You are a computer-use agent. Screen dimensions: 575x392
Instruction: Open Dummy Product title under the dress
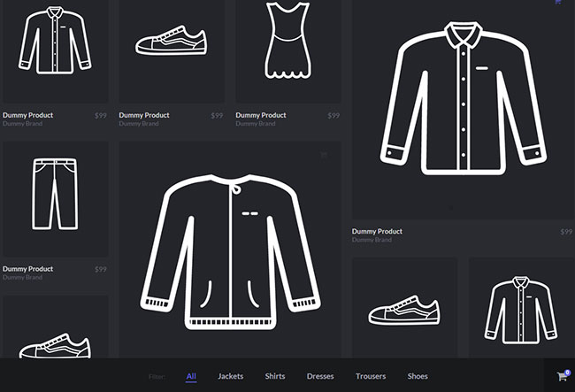coord(261,115)
